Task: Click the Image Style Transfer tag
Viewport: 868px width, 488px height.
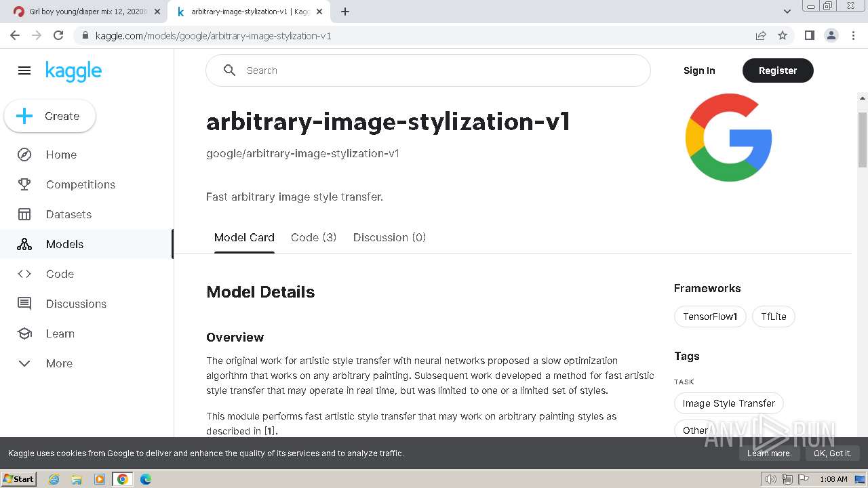Action: click(x=729, y=403)
